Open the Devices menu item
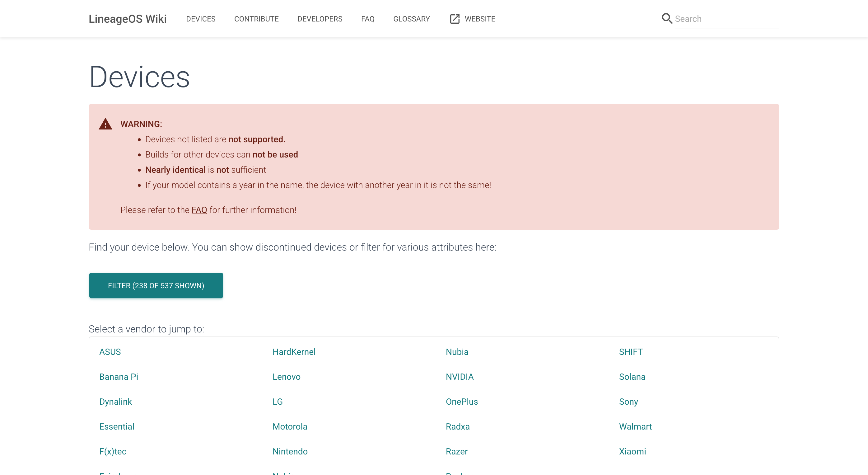The width and height of the screenshot is (868, 475). [201, 19]
